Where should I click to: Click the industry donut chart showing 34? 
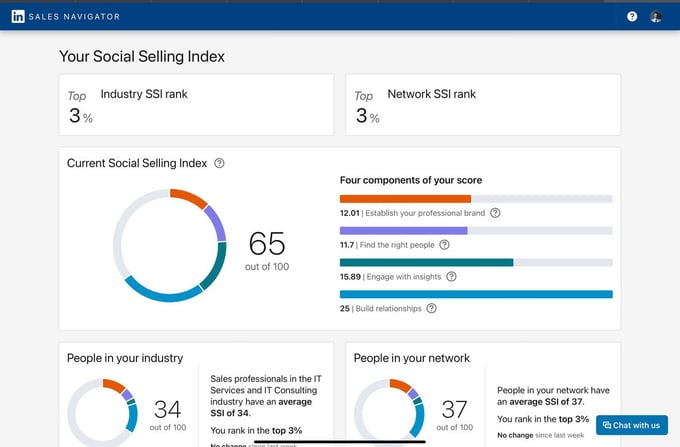click(102, 413)
